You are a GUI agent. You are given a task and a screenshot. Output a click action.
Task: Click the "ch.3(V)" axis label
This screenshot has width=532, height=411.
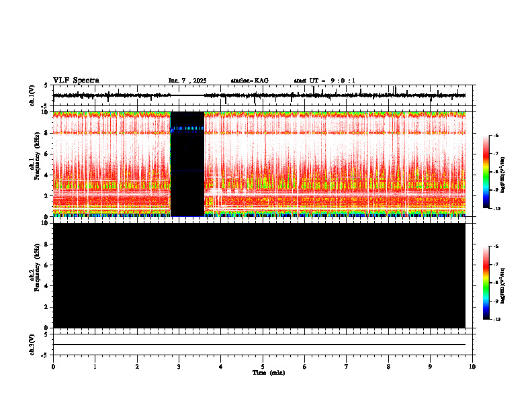coord(32,345)
